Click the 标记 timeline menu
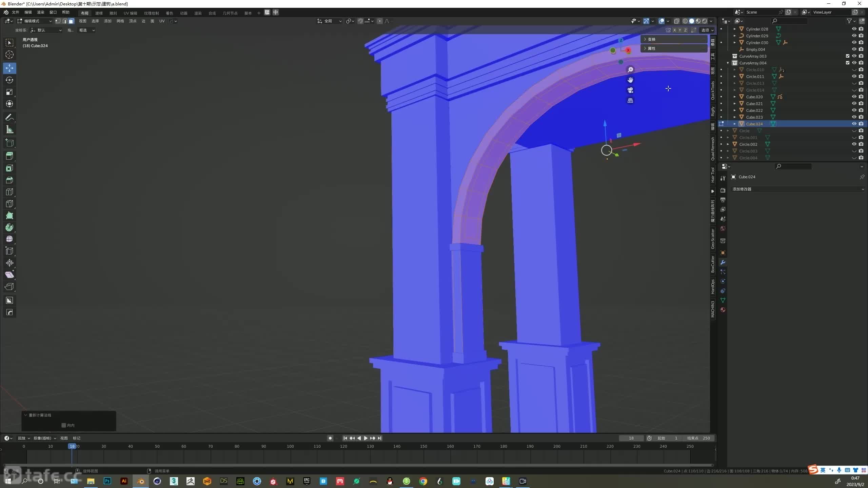Image resolution: width=868 pixels, height=488 pixels. pos(77,438)
